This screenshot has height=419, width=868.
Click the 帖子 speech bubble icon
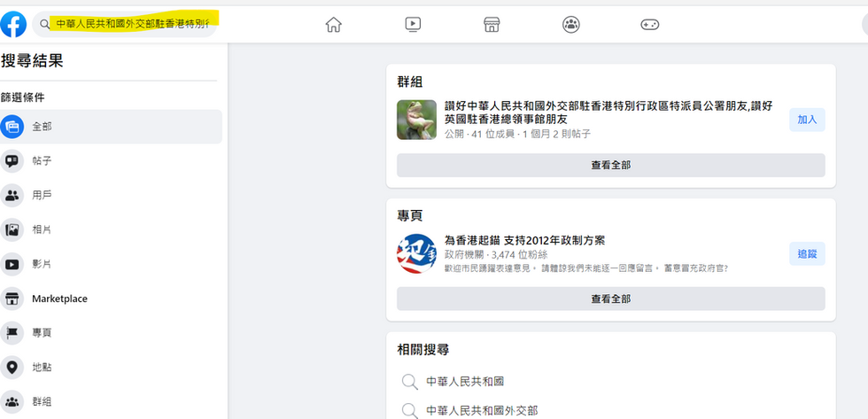click(12, 161)
